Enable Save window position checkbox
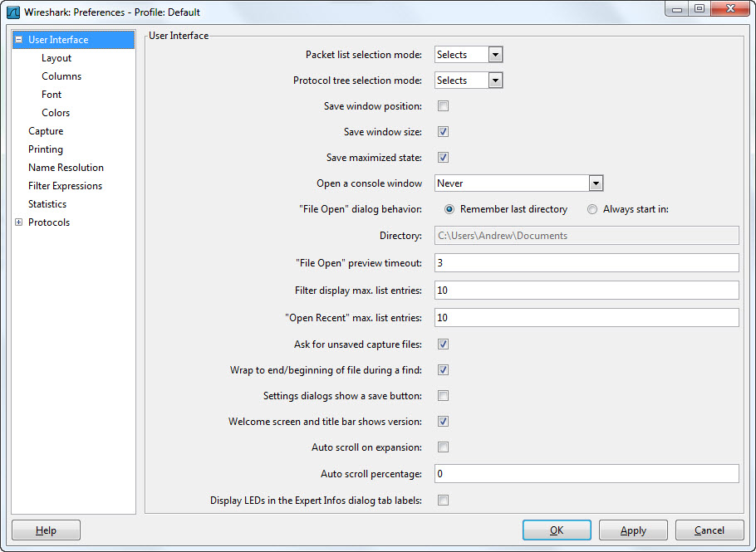756x552 pixels. point(444,106)
